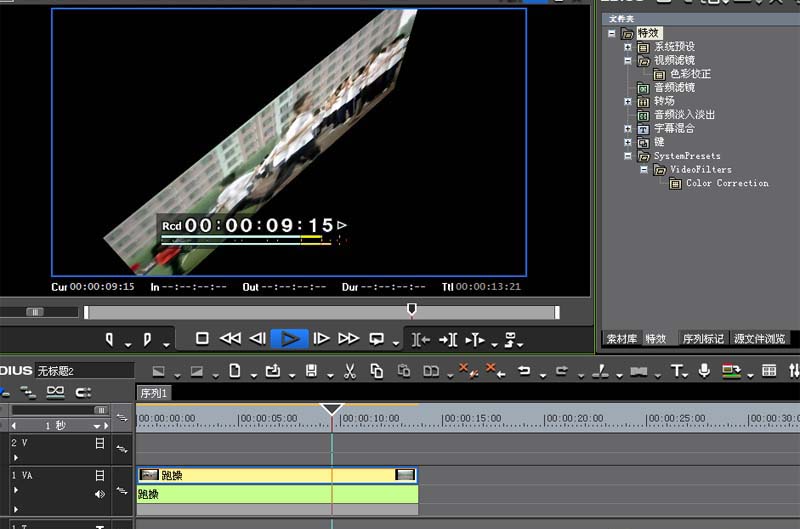Click the voice-over microphone icon

point(705,371)
